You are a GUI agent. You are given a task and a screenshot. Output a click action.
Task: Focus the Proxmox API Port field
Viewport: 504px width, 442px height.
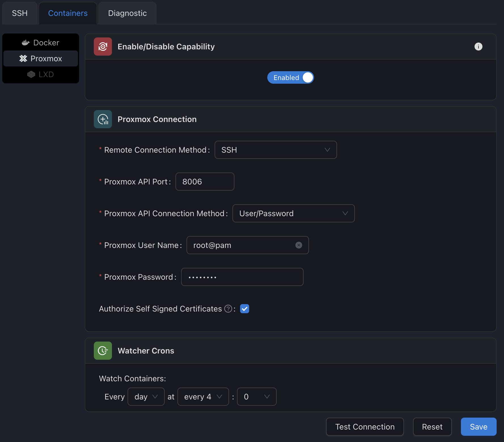click(x=205, y=182)
